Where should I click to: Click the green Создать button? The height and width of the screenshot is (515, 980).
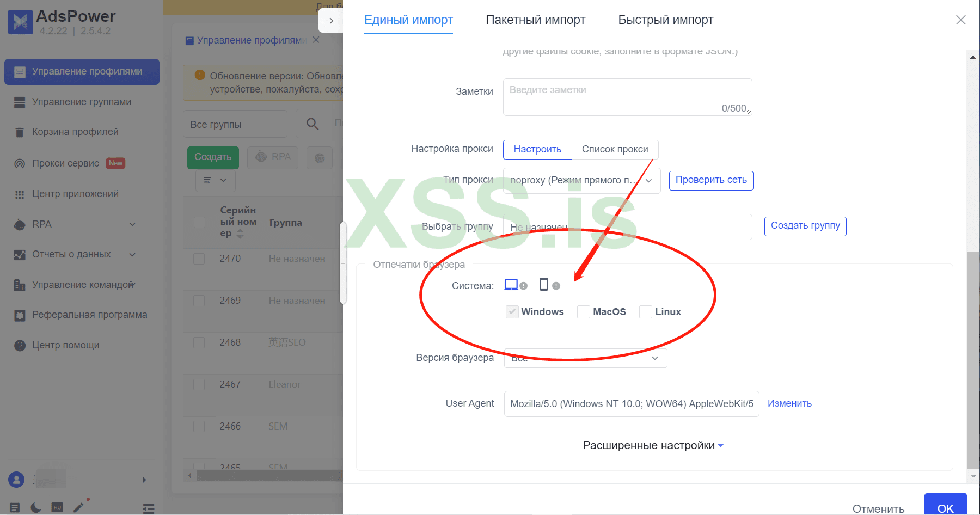click(x=213, y=157)
